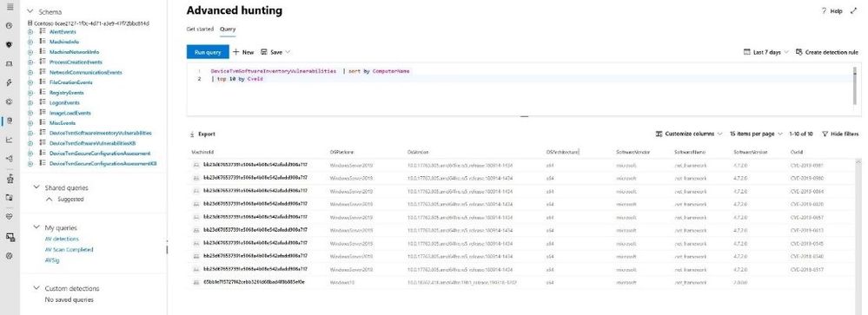The height and width of the screenshot is (315, 868).
Task: Open the AVSig saved query
Action: (52, 260)
